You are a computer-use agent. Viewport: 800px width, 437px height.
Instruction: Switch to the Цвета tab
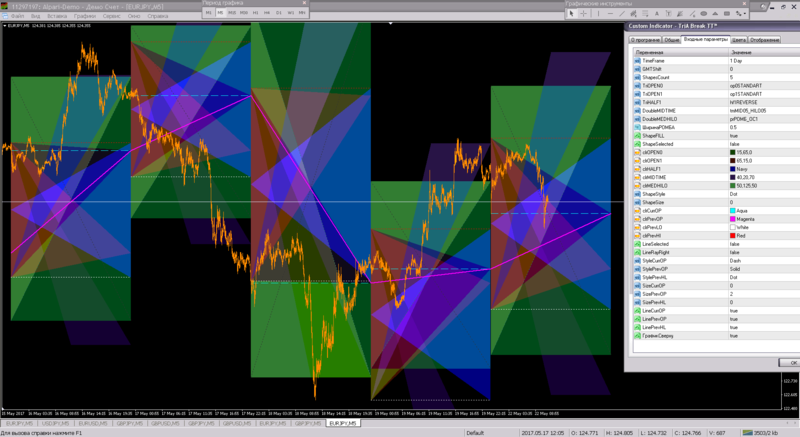pyautogui.click(x=739, y=40)
